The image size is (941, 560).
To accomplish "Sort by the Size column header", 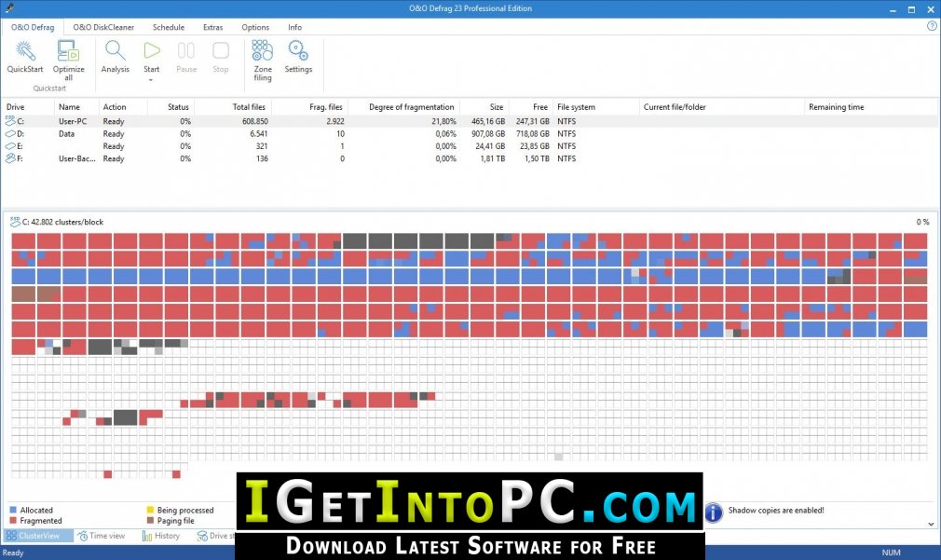I will click(484, 107).
